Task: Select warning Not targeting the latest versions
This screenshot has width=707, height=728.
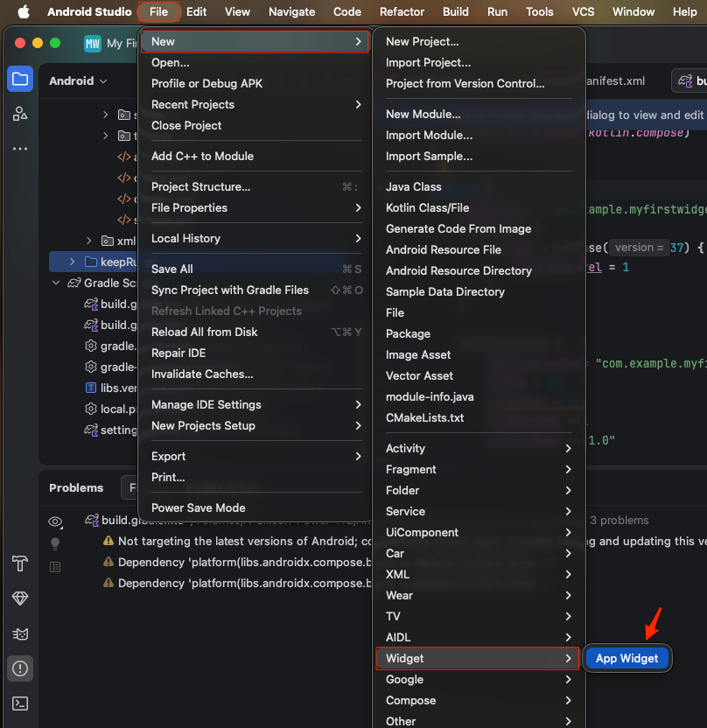Action: [245, 541]
